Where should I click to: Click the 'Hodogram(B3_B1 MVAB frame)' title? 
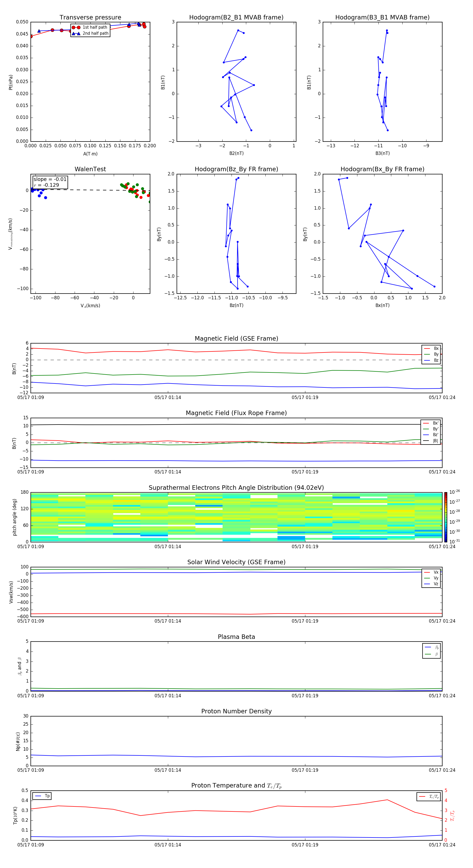(382, 18)
